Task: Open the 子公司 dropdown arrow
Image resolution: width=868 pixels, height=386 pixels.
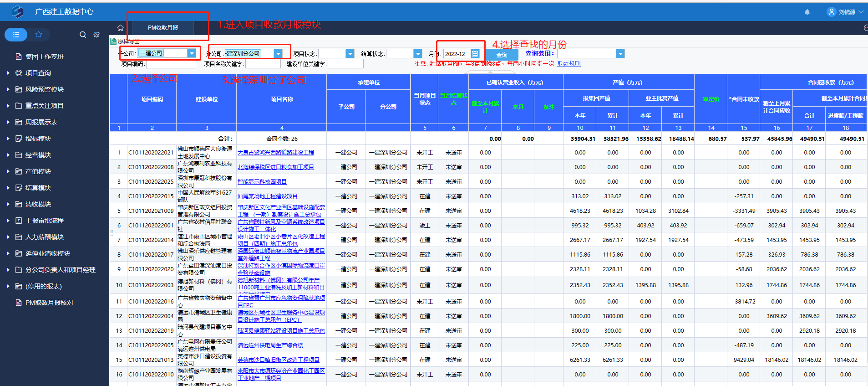Action: 192,53
